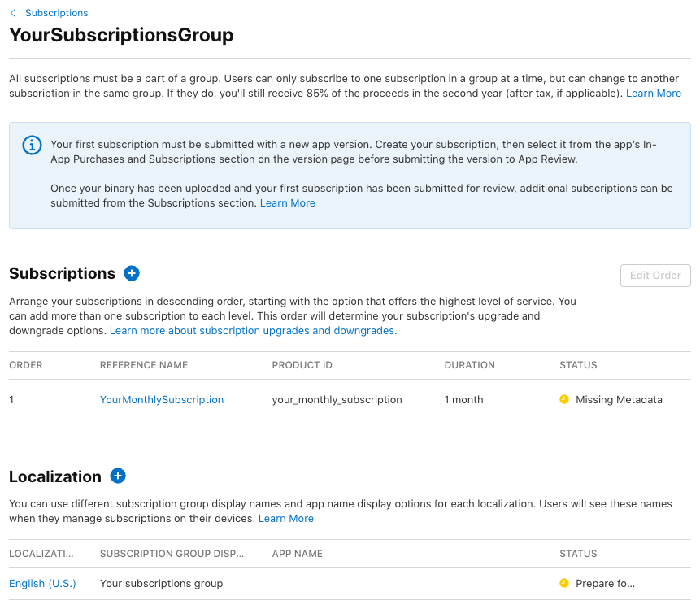This screenshot has width=700, height=609.
Task: Click Learn More under the Localization description
Action: pos(286,518)
